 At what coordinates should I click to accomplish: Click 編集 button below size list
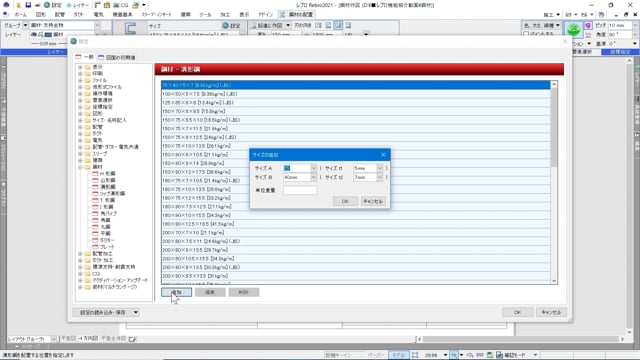tap(210, 292)
